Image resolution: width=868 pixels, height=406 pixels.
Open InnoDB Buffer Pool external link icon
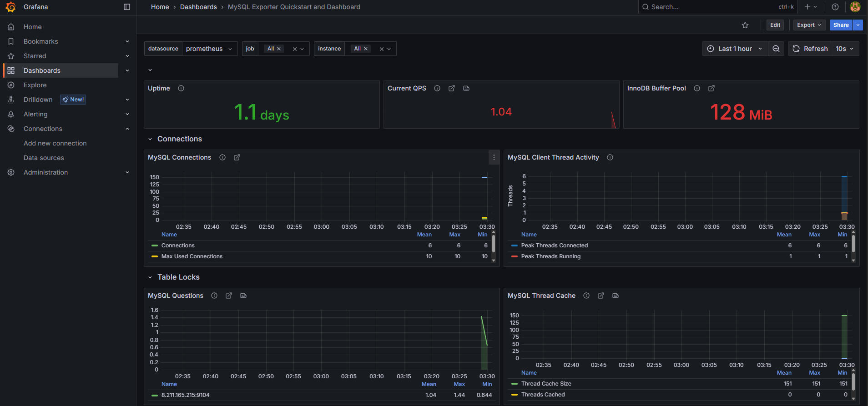[712, 88]
